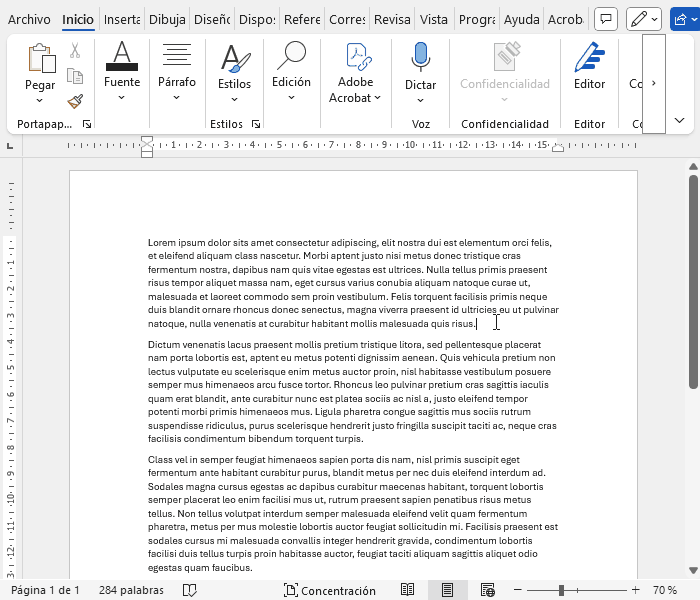The width and height of the screenshot is (700, 600).
Task: Click the 284 palabras word count
Action: coord(131,590)
